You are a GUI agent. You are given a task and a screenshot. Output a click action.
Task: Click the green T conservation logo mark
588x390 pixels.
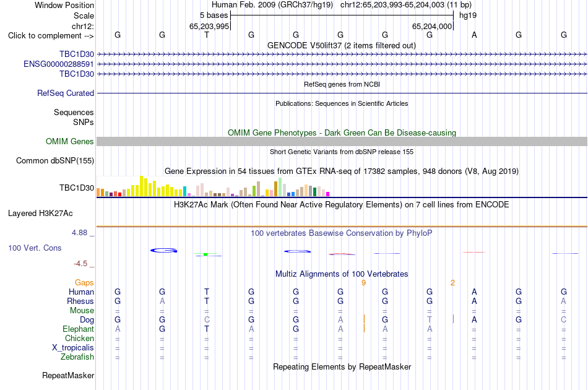[x=205, y=254]
